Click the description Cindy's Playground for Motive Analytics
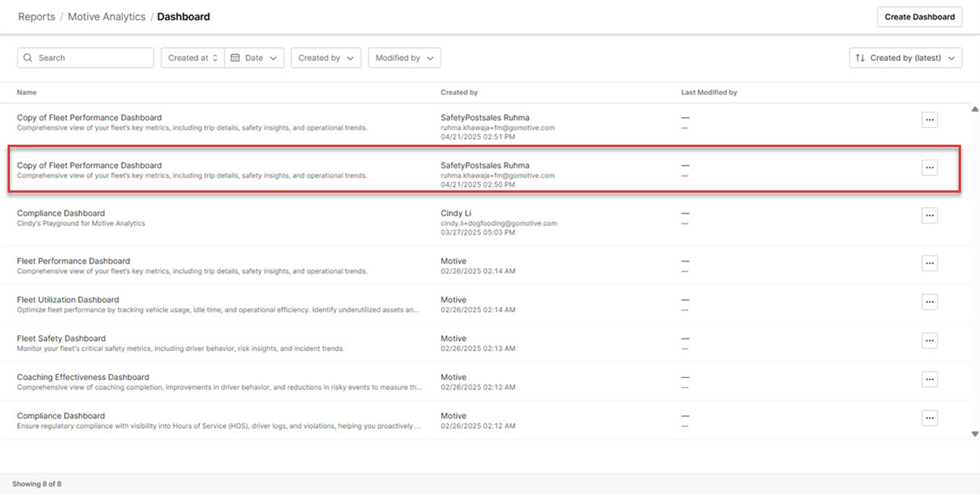 tap(81, 224)
